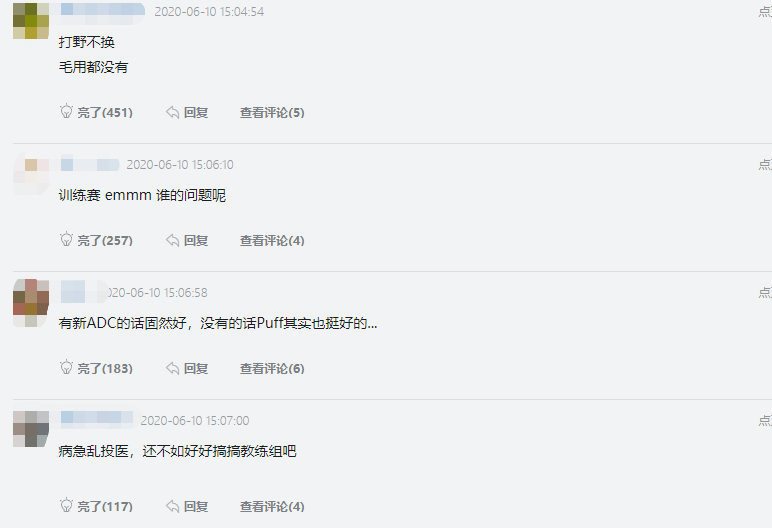Expand 查看评论(4) under 病急乱投医 comment
The height and width of the screenshot is (528, 772).
pyautogui.click(x=272, y=507)
